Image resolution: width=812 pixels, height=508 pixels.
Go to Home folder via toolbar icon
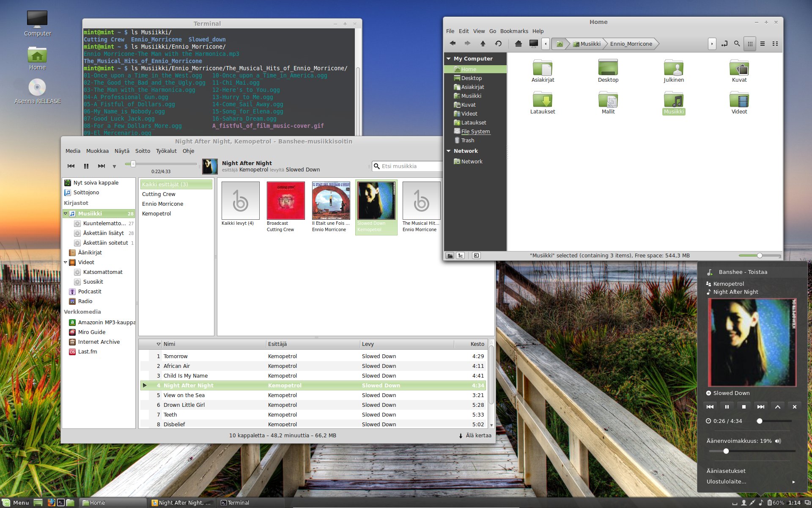pyautogui.click(x=518, y=44)
